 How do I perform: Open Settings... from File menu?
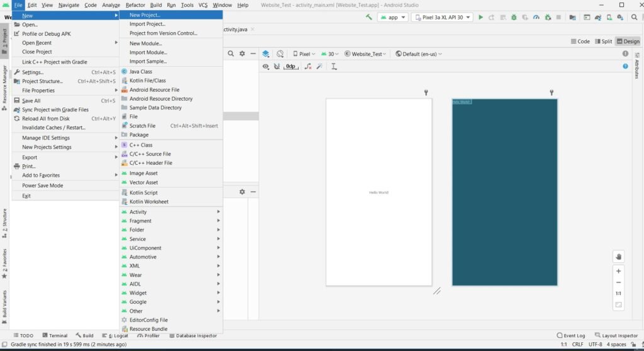tap(65, 72)
